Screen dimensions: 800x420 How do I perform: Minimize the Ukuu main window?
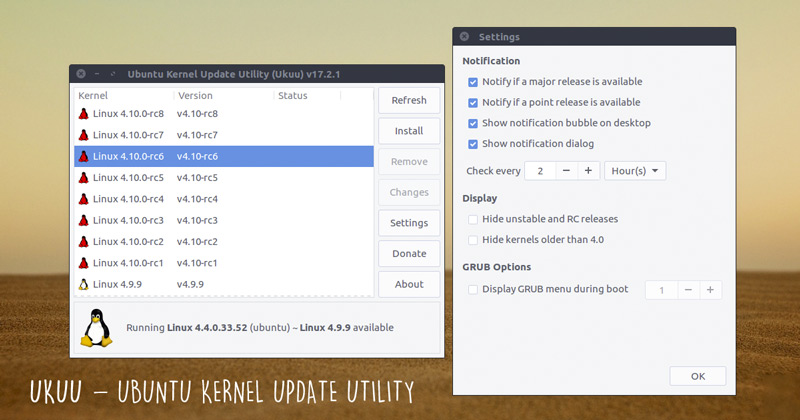[x=97, y=74]
